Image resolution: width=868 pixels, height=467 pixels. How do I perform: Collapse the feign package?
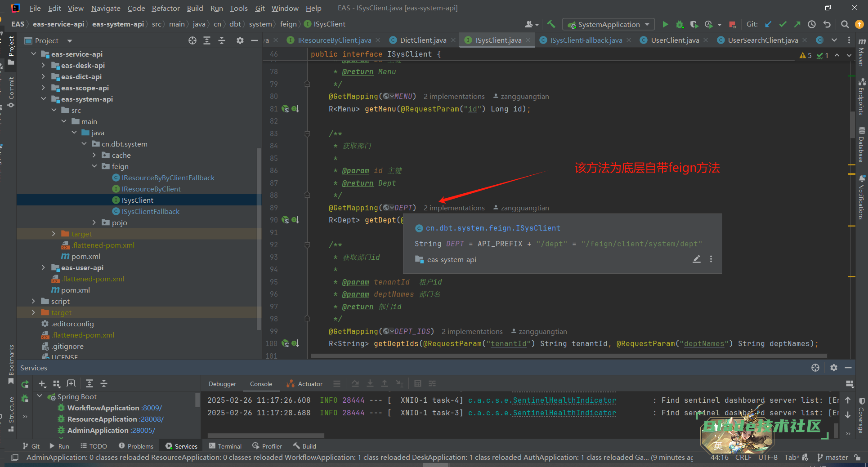[94, 167]
